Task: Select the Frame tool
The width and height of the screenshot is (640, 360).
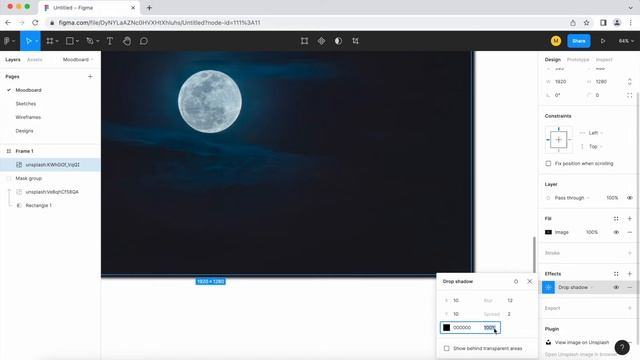Action: pyautogui.click(x=50, y=41)
